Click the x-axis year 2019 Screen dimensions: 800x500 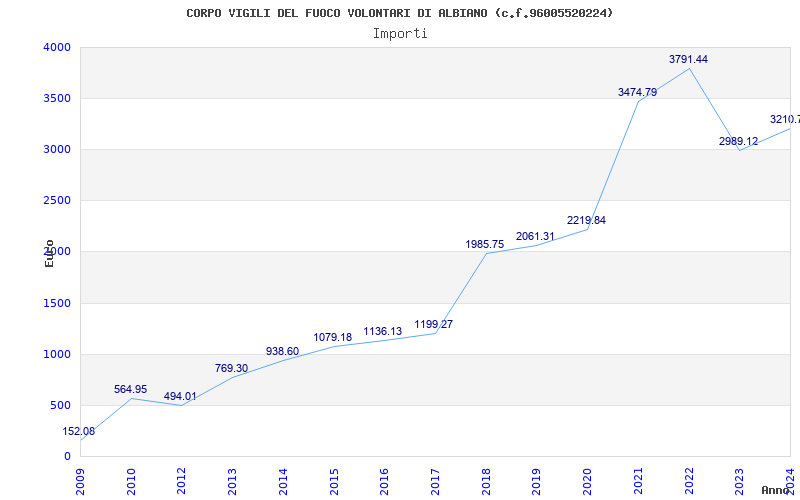point(536,481)
